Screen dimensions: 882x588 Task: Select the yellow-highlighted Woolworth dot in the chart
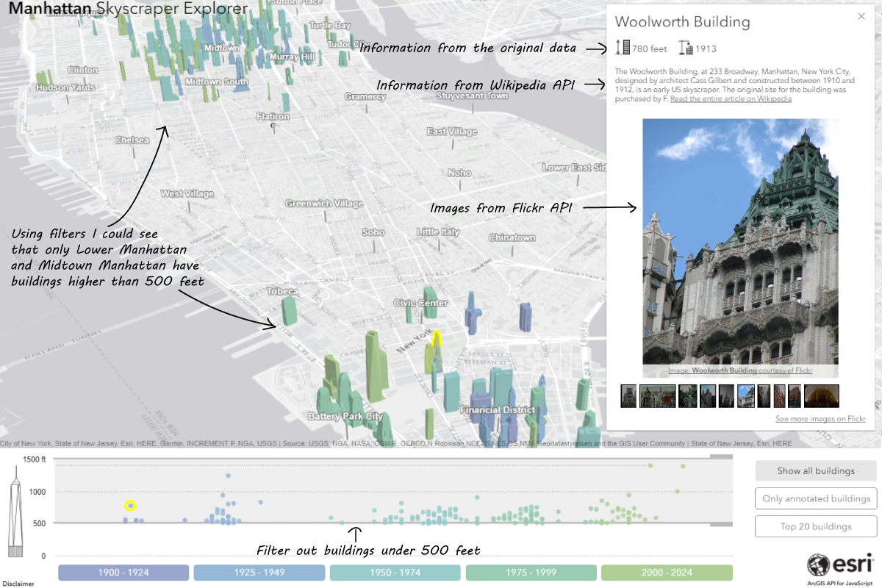click(130, 505)
